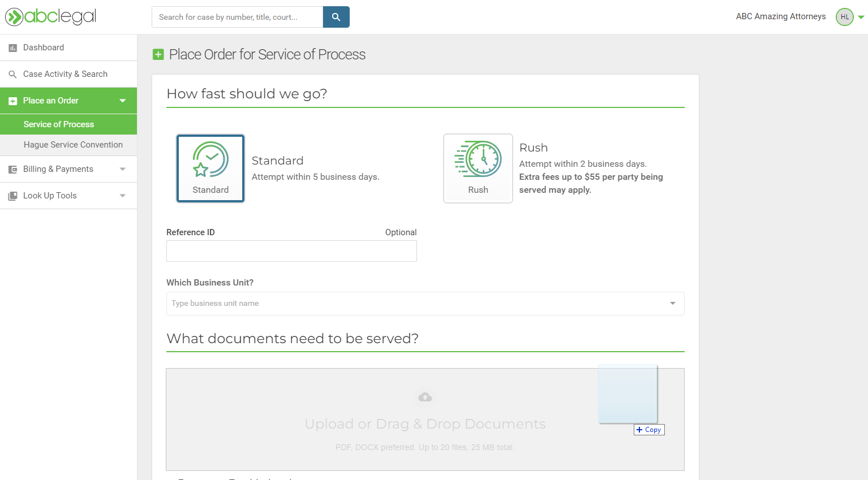868x480 pixels.
Task: Click the cloud upload icon
Action: coord(425,397)
